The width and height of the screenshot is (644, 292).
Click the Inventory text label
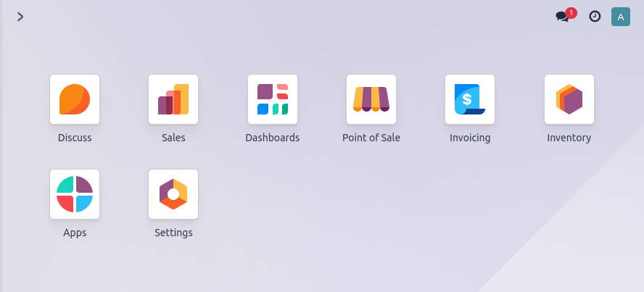(569, 138)
